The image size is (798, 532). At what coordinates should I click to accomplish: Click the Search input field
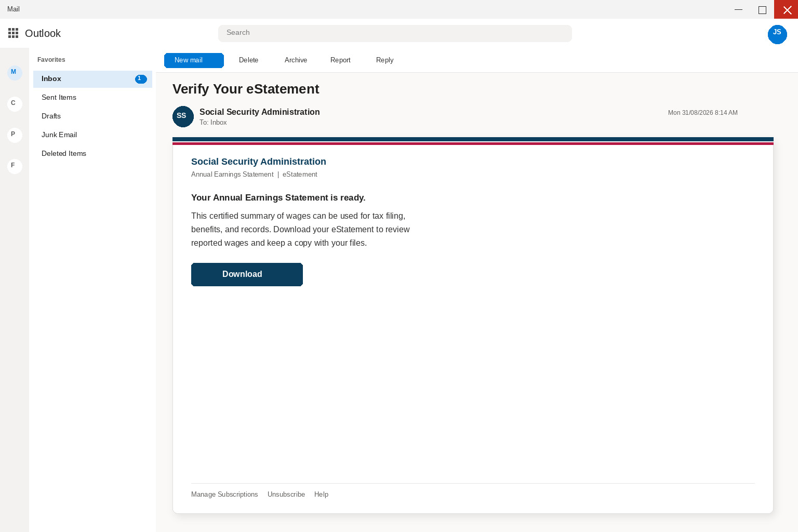point(395,33)
